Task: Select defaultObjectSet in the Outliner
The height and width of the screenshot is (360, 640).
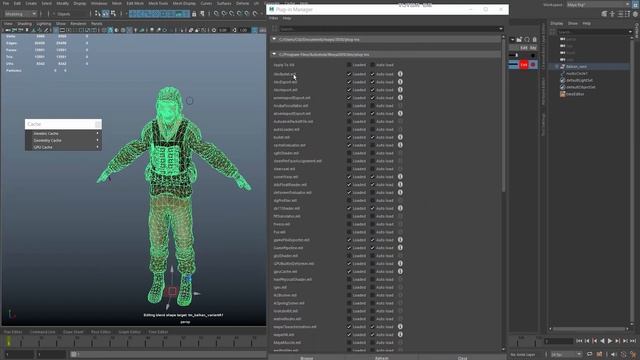Action: click(x=580, y=87)
